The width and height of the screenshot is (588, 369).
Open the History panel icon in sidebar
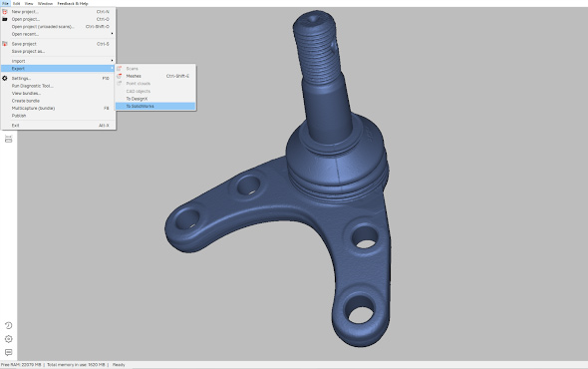coord(8,325)
